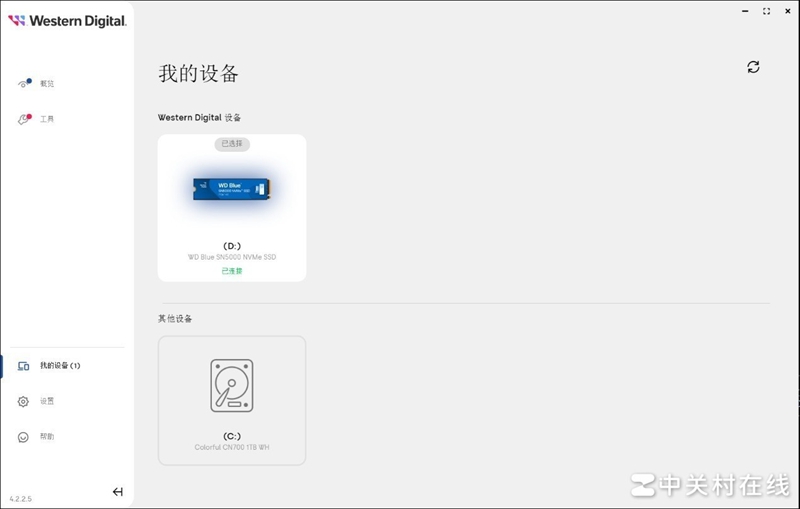
Task: Click the 已连接 status text
Action: [232, 271]
